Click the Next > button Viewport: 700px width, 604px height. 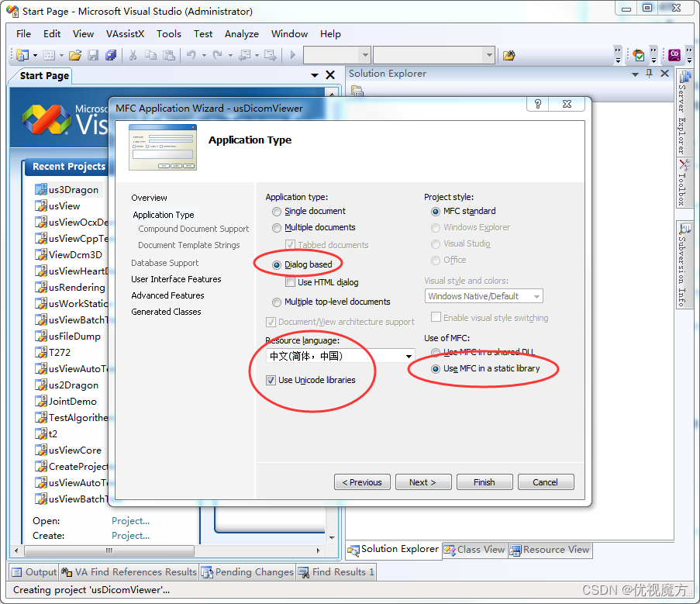click(x=422, y=482)
